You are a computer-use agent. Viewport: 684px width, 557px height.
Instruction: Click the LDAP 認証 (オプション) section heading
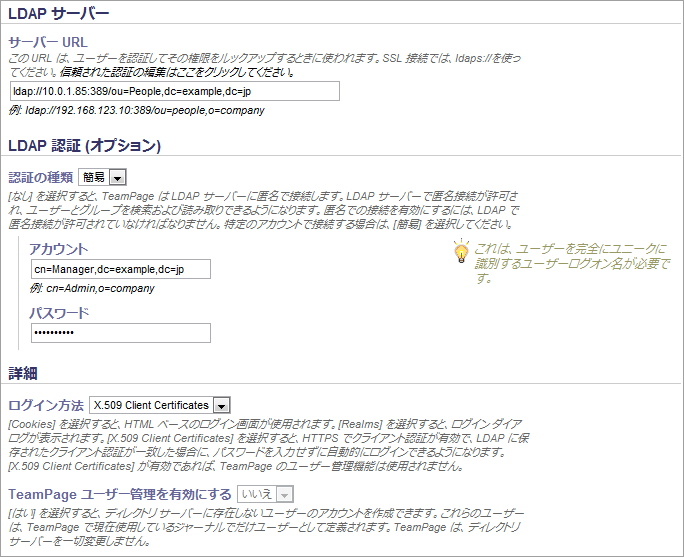85,146
